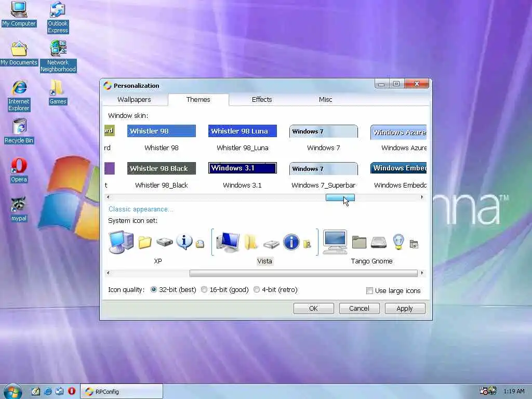Open Network Neighborhood desktop icon
532x399 pixels.
pos(58,57)
